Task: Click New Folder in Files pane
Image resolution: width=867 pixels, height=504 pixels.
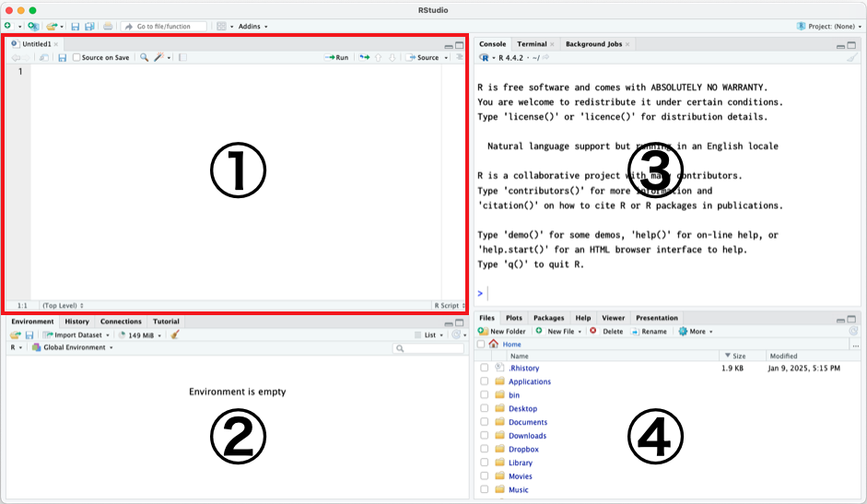Action: [x=502, y=332]
